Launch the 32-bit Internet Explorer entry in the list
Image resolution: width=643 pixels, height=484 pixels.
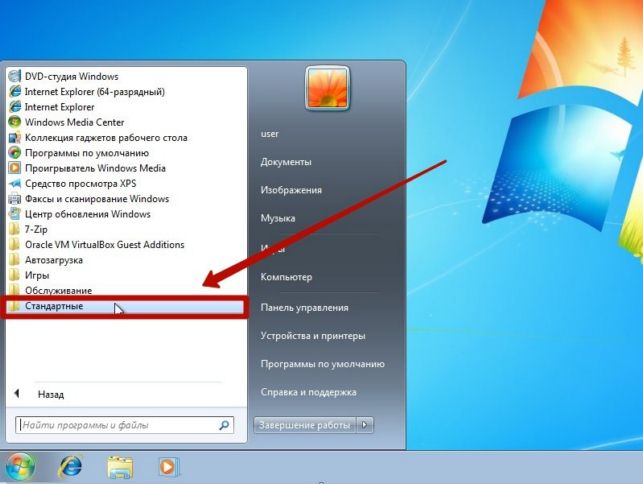click(52, 107)
